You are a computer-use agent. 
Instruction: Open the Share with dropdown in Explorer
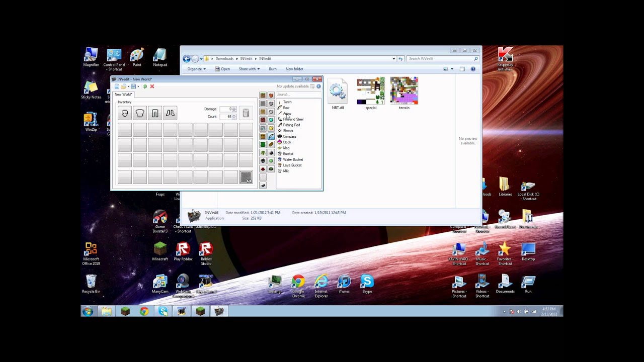click(x=249, y=69)
